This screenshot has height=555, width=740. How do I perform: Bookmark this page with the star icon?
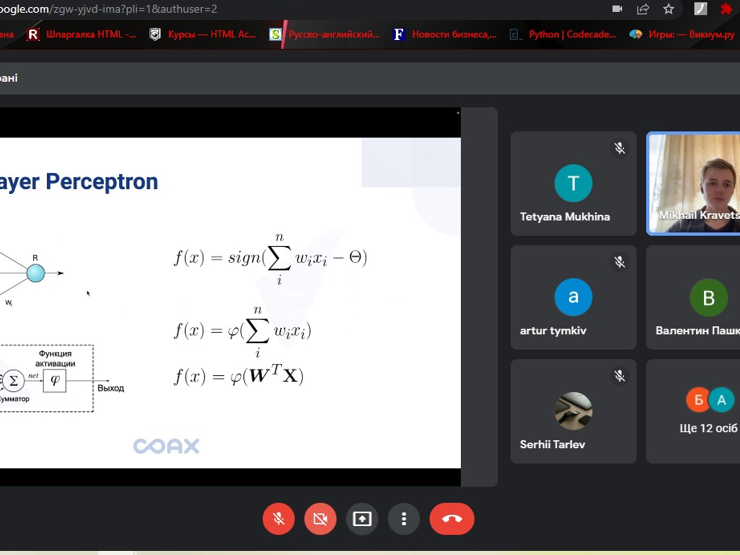[668, 9]
